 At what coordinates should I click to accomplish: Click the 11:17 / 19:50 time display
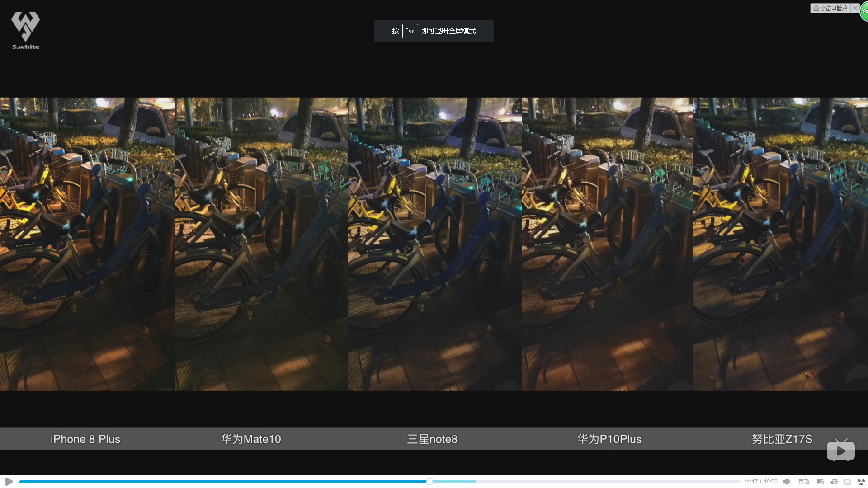[761, 482]
